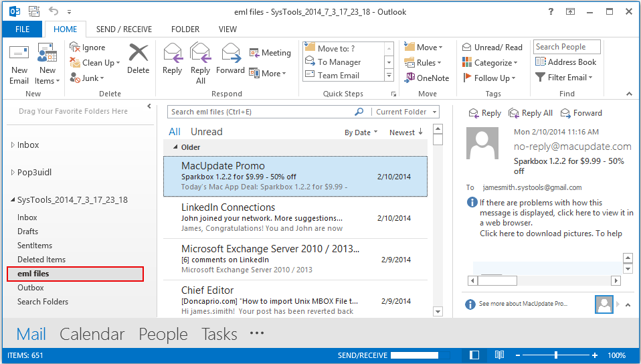The width and height of the screenshot is (641, 364).
Task: Customize the Quick Access Toolbar
Action: click(x=69, y=12)
